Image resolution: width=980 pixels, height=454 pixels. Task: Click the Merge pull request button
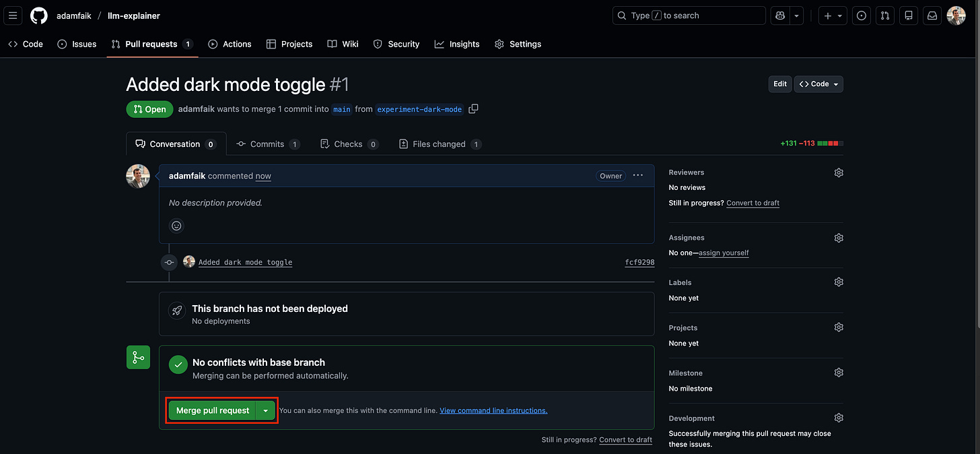tap(212, 410)
